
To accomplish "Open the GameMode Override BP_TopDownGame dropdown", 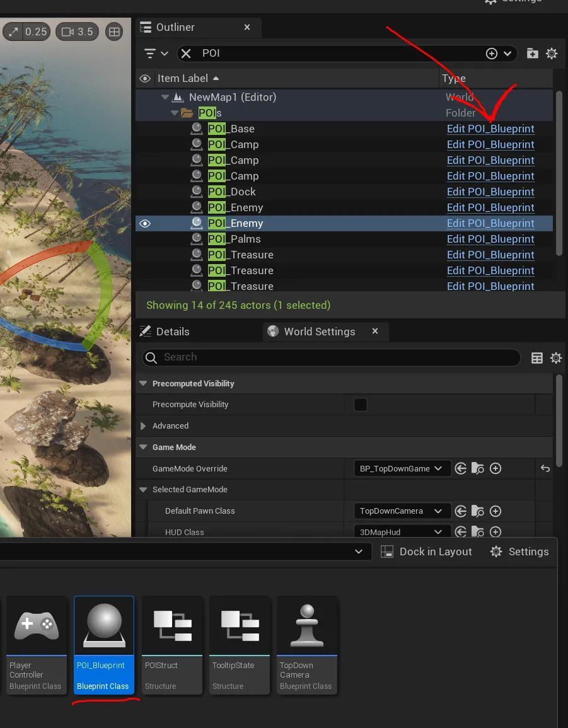I will tap(402, 468).
